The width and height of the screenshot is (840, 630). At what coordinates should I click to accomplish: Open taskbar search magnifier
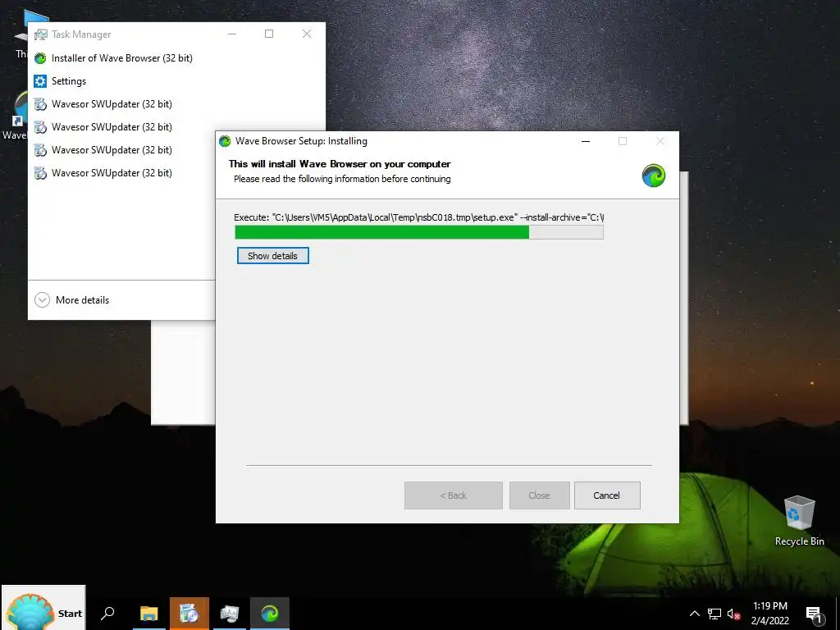107,613
